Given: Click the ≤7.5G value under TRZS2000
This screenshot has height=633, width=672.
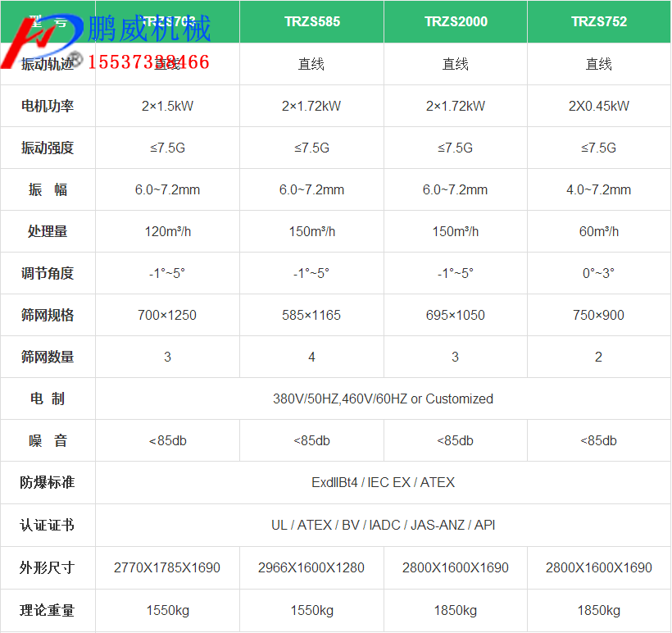Looking at the screenshot, I should [455, 148].
